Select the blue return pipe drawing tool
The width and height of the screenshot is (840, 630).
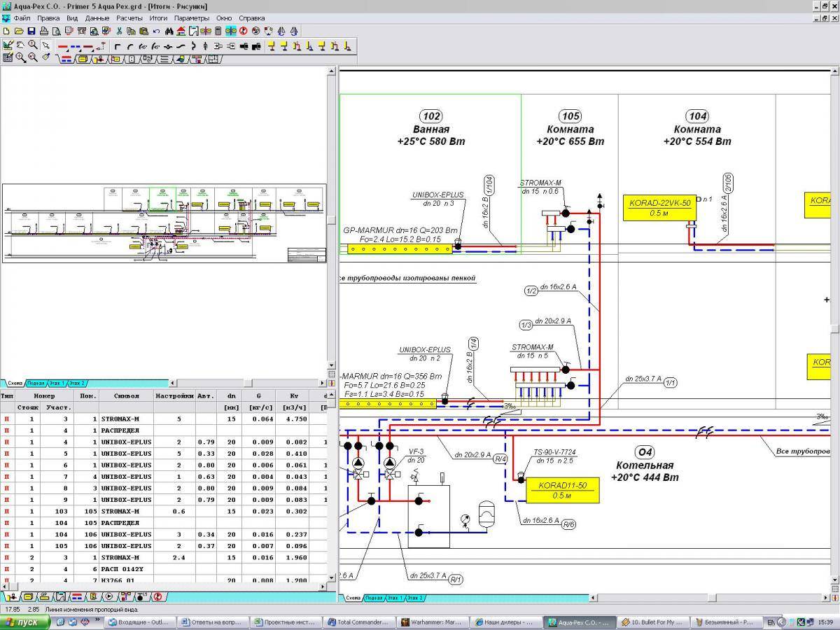tap(74, 46)
